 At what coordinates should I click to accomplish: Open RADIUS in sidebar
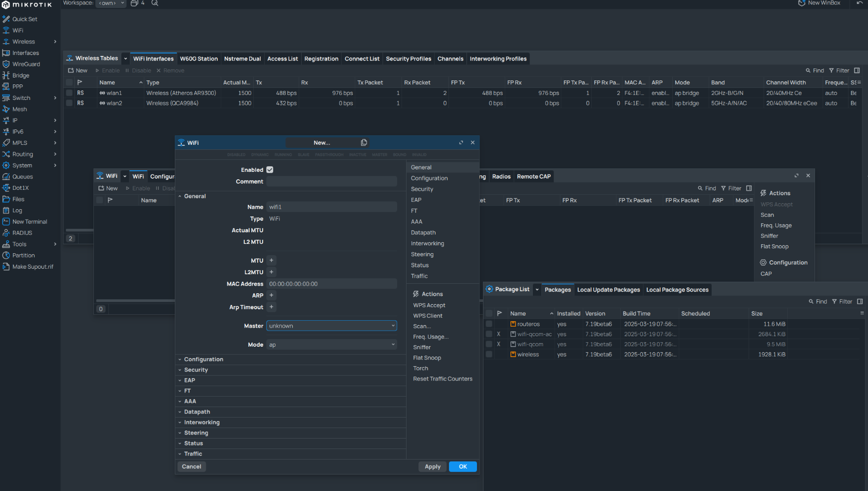click(22, 233)
